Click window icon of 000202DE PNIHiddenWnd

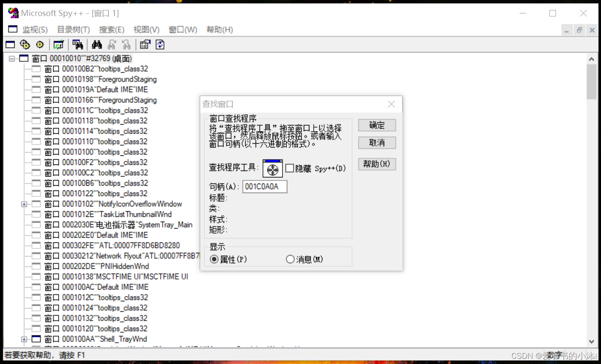click(x=36, y=266)
